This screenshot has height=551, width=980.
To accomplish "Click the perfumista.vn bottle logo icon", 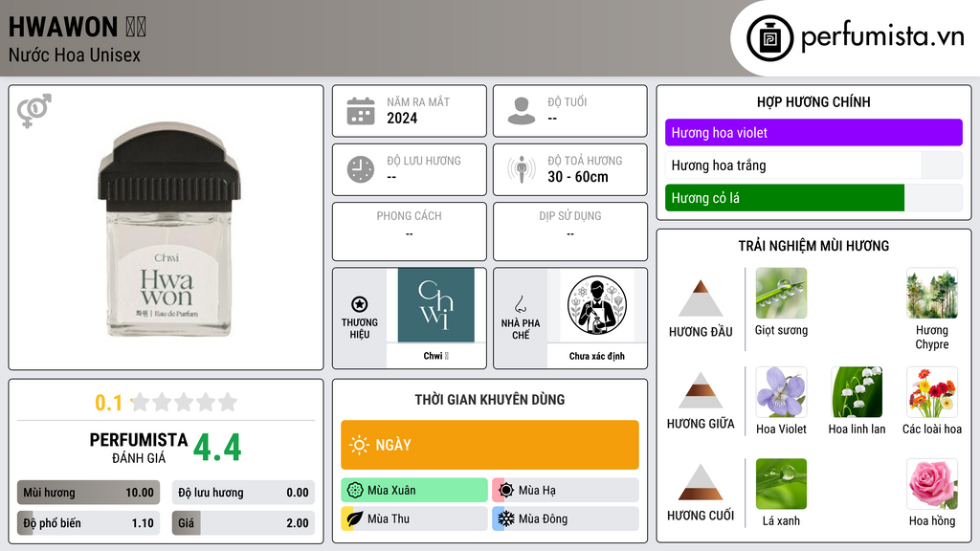I will [x=769, y=38].
